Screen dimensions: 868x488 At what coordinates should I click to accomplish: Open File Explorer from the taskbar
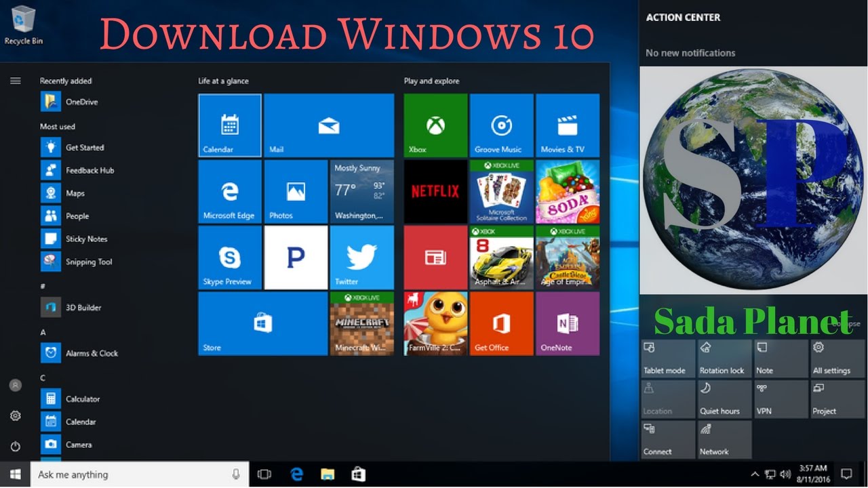pyautogui.click(x=328, y=474)
